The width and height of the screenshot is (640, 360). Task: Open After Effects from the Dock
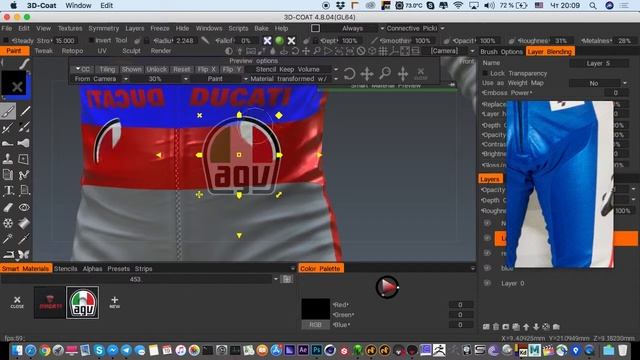(x=303, y=350)
